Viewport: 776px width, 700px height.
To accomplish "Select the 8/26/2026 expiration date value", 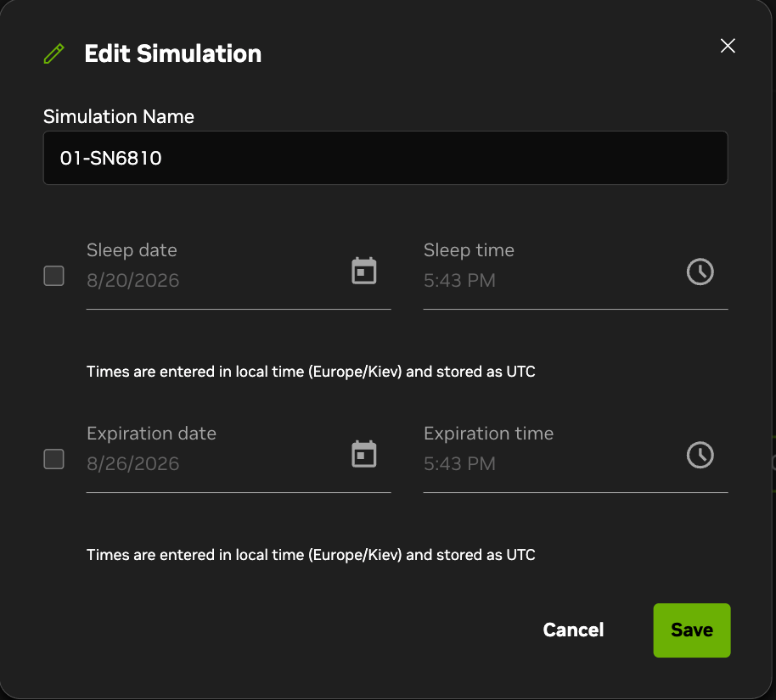I will [x=132, y=463].
